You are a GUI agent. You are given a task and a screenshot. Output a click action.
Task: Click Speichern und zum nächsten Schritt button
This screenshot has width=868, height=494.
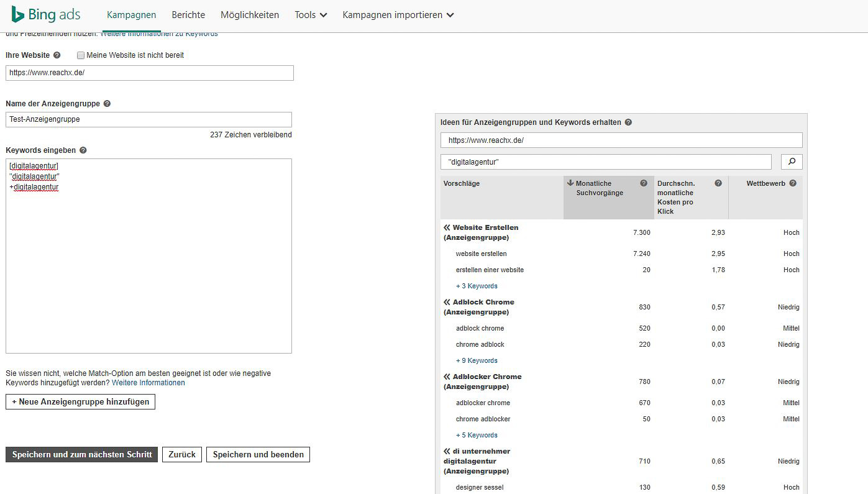pyautogui.click(x=82, y=454)
